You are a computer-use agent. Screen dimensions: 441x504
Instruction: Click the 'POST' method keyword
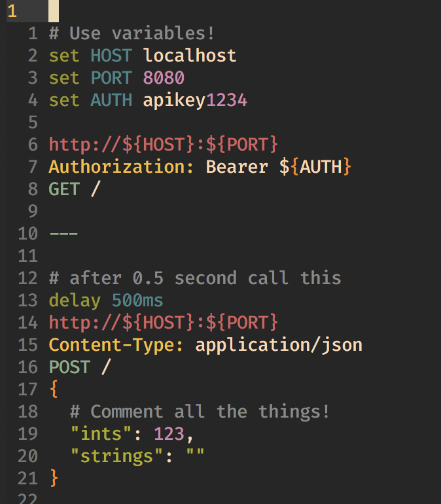click(x=69, y=367)
